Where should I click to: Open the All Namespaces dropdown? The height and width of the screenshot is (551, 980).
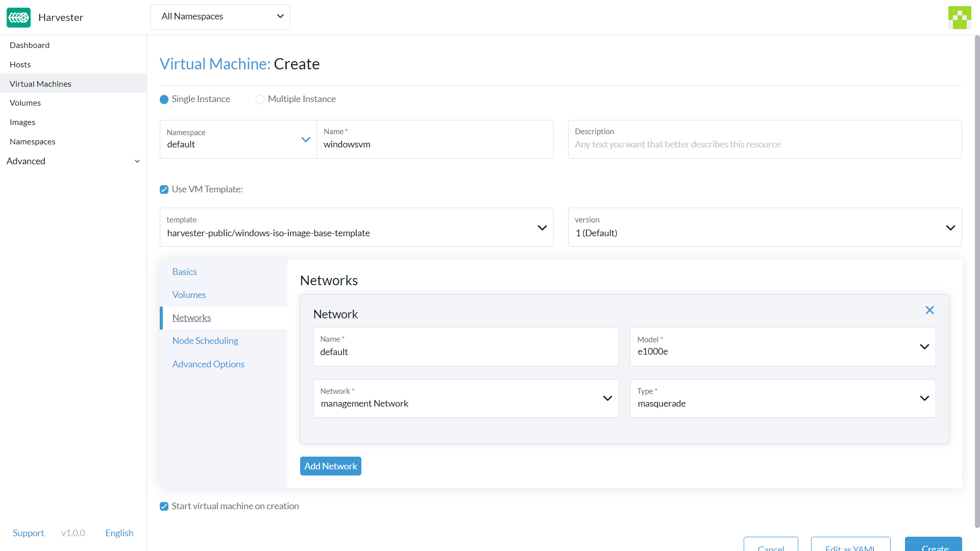(x=220, y=16)
